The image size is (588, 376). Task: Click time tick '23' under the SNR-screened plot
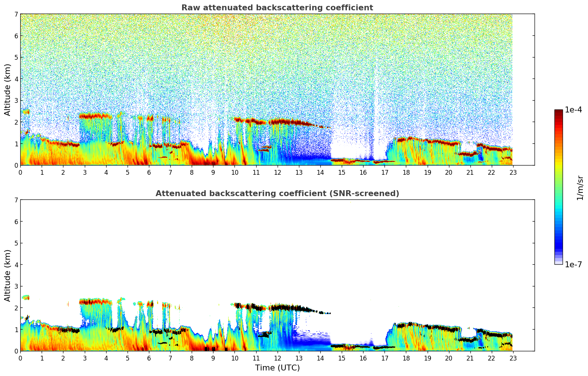[513, 358]
